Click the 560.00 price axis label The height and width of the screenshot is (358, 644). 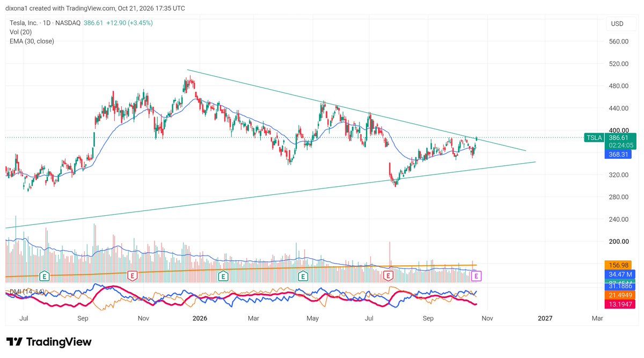pyautogui.click(x=619, y=41)
